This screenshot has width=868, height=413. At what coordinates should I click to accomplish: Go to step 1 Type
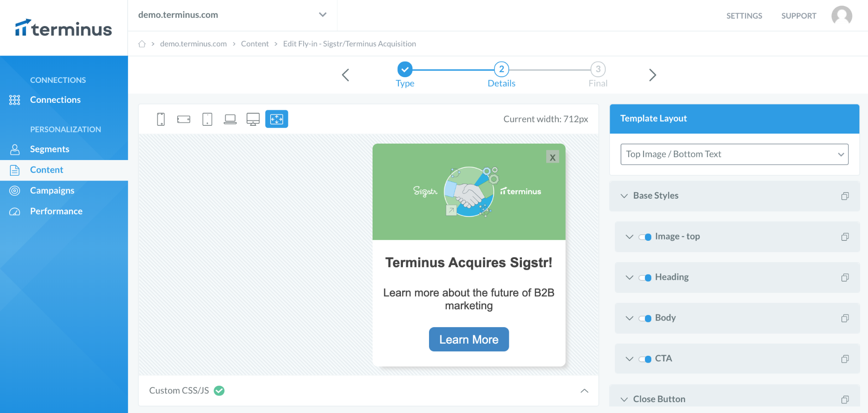(405, 75)
